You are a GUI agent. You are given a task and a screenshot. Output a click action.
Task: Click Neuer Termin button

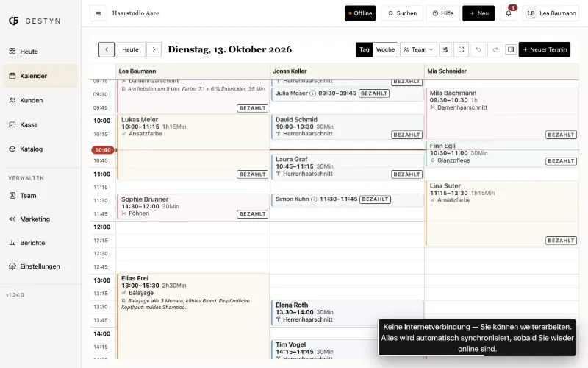545,49
